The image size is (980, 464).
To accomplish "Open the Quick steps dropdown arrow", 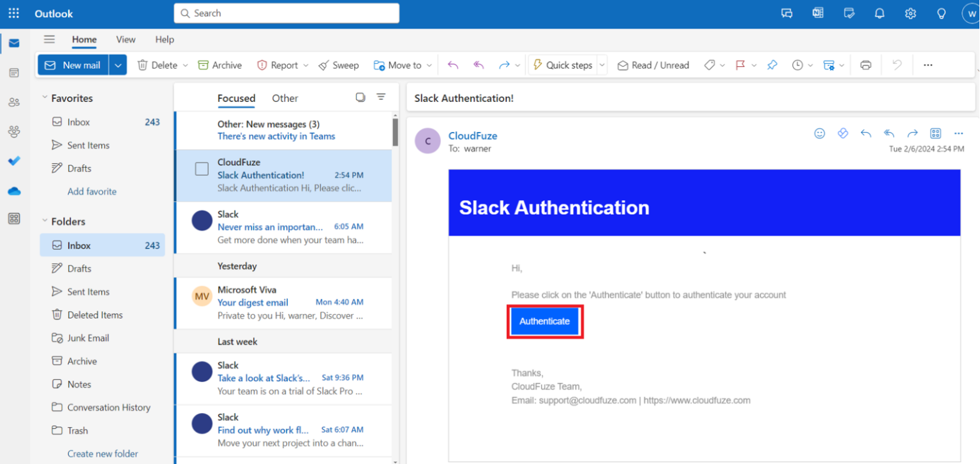I will [601, 64].
